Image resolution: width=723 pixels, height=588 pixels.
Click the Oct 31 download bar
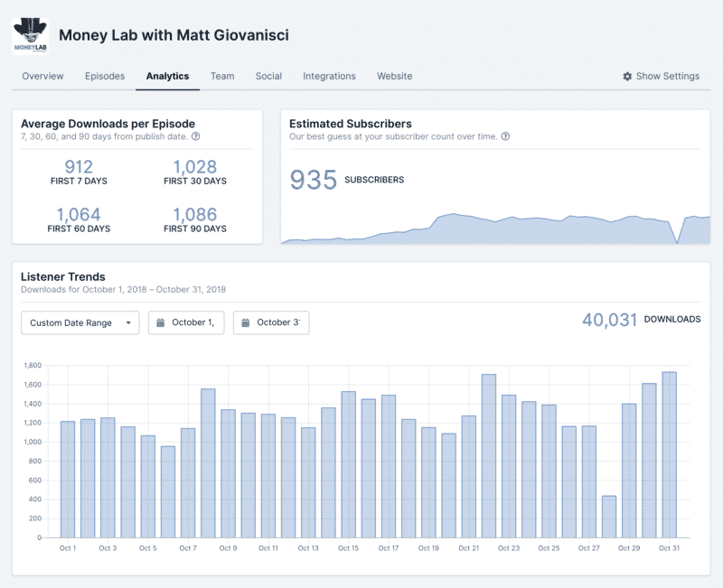[669, 455]
